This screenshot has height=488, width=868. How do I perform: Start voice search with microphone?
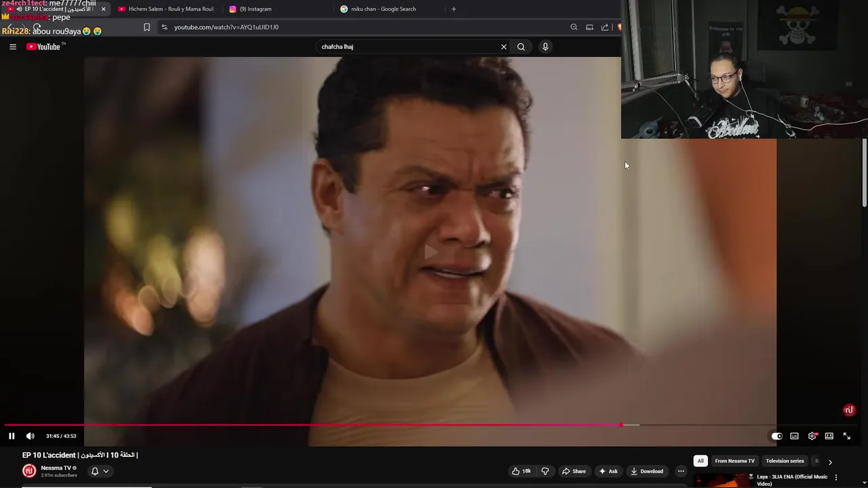point(545,47)
